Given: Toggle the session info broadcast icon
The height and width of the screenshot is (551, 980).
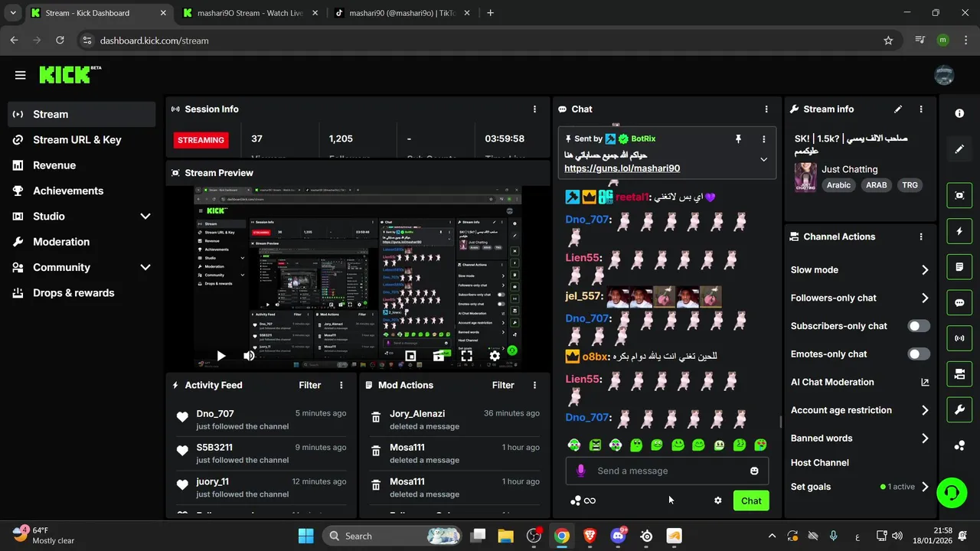Looking at the screenshot, I should [x=959, y=338].
